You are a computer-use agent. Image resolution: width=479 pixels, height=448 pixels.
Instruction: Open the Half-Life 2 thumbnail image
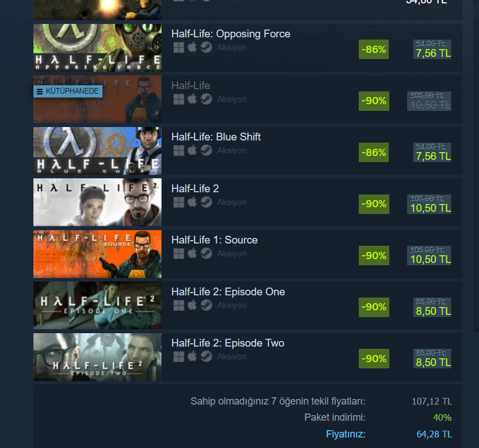pyautogui.click(x=97, y=202)
